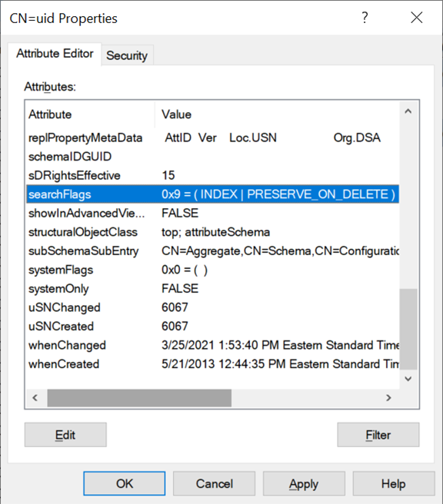Click the scroll left arrow
This screenshot has height=504, width=443.
click(35, 398)
